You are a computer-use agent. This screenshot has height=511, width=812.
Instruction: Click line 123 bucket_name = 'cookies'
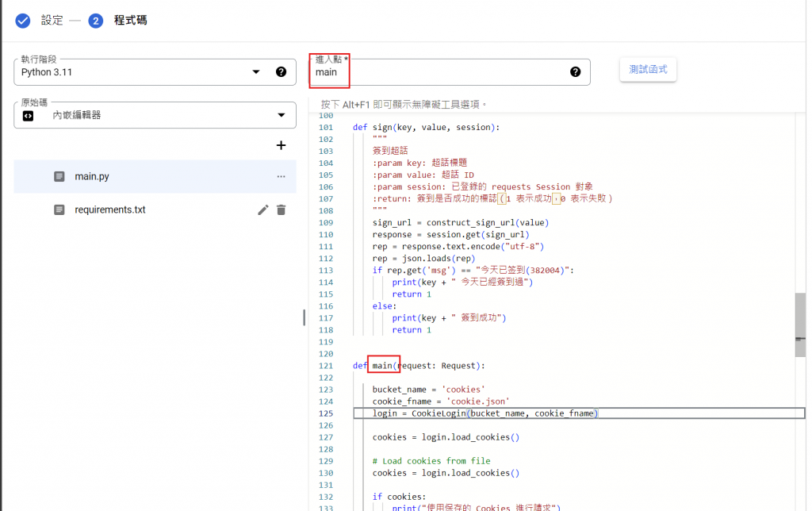428,390
